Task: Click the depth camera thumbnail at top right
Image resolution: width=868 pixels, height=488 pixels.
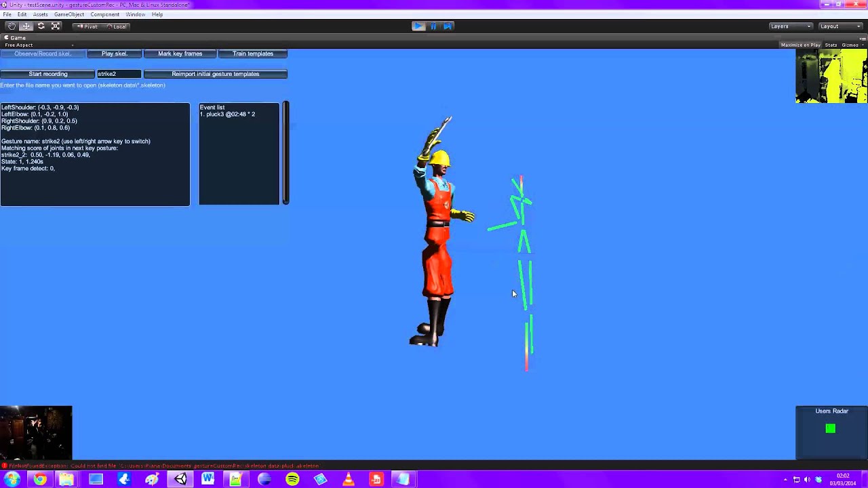Action: pyautogui.click(x=831, y=76)
